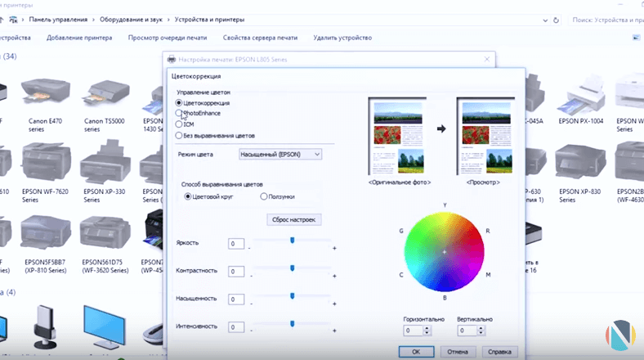Click the Насыщенность slider handle
This screenshot has height=360, width=644.
293,296
